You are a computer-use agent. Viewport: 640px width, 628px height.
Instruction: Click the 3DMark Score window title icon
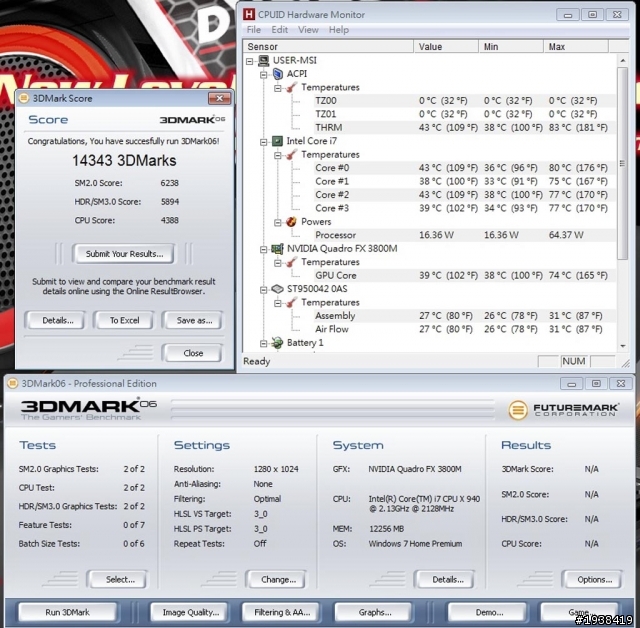coord(24,98)
